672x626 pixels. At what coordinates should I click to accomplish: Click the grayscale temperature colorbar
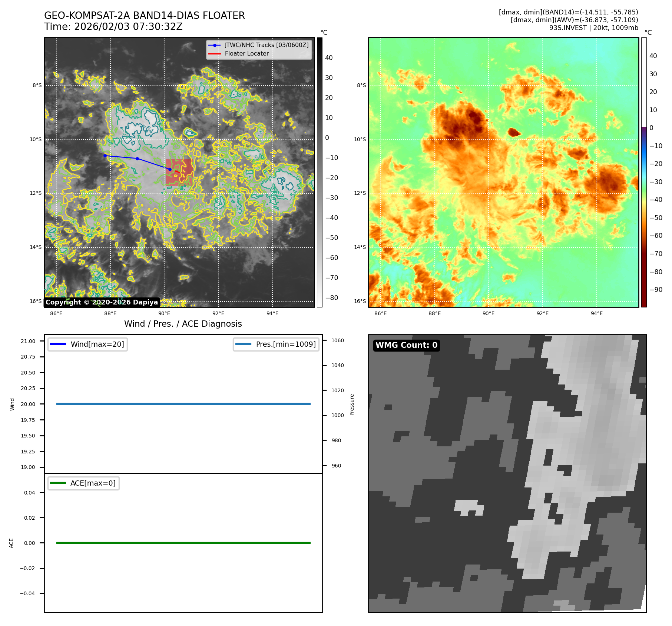320,172
